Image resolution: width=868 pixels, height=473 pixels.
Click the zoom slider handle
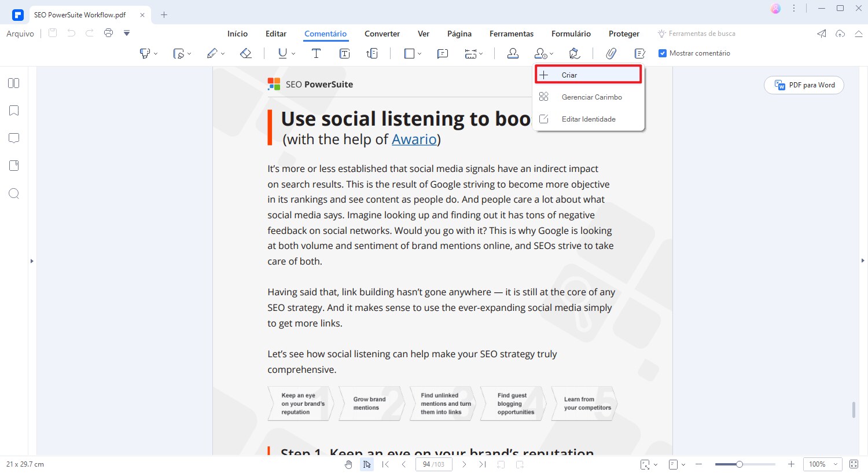click(739, 464)
